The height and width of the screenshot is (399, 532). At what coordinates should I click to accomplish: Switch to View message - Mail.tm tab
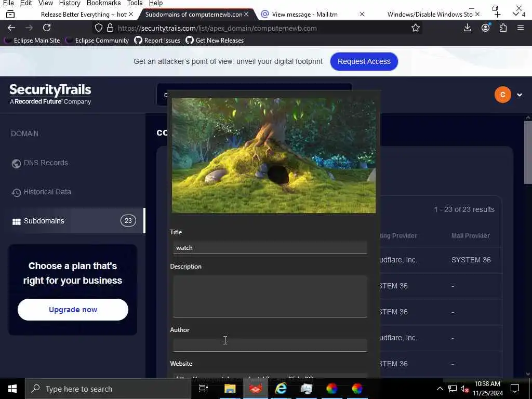304,14
